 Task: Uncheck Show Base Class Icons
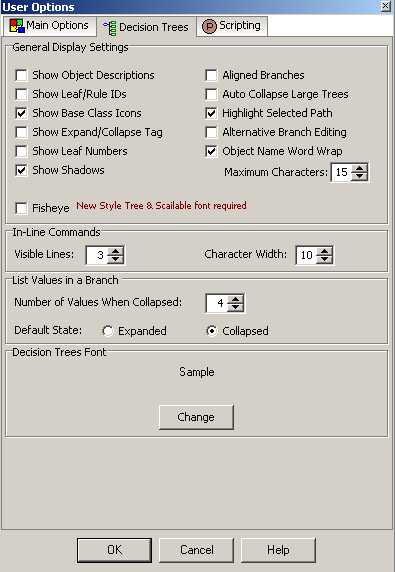21,113
